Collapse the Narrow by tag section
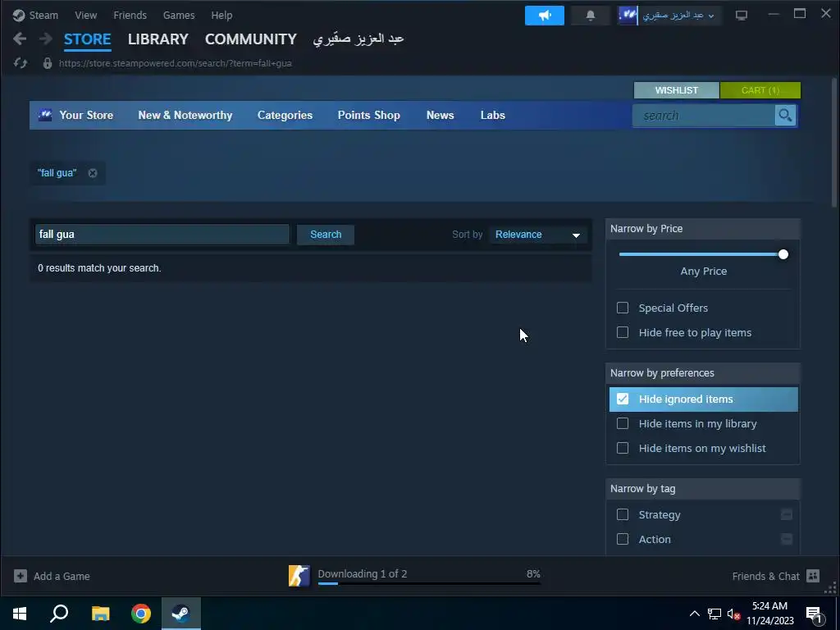 703,489
